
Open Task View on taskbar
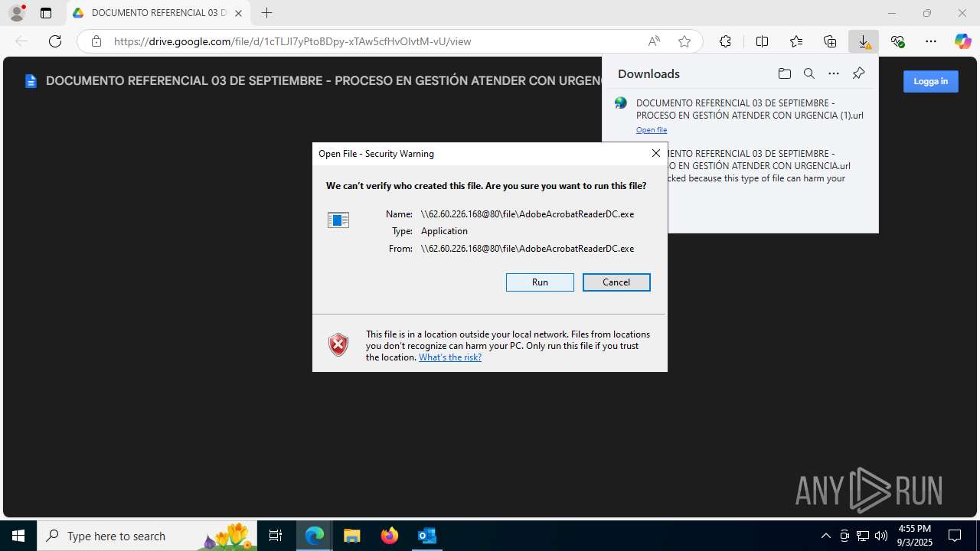click(x=276, y=536)
